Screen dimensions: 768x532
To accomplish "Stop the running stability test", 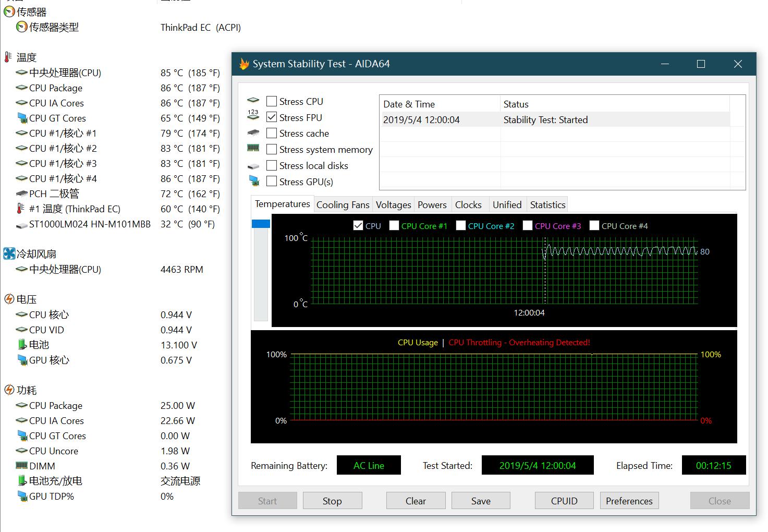I will (332, 501).
